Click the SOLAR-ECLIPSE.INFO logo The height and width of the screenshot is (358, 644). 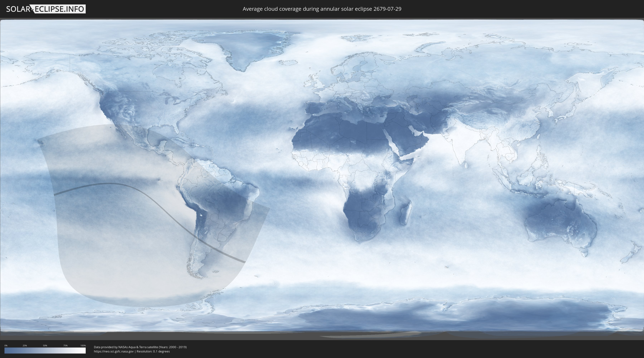click(46, 9)
